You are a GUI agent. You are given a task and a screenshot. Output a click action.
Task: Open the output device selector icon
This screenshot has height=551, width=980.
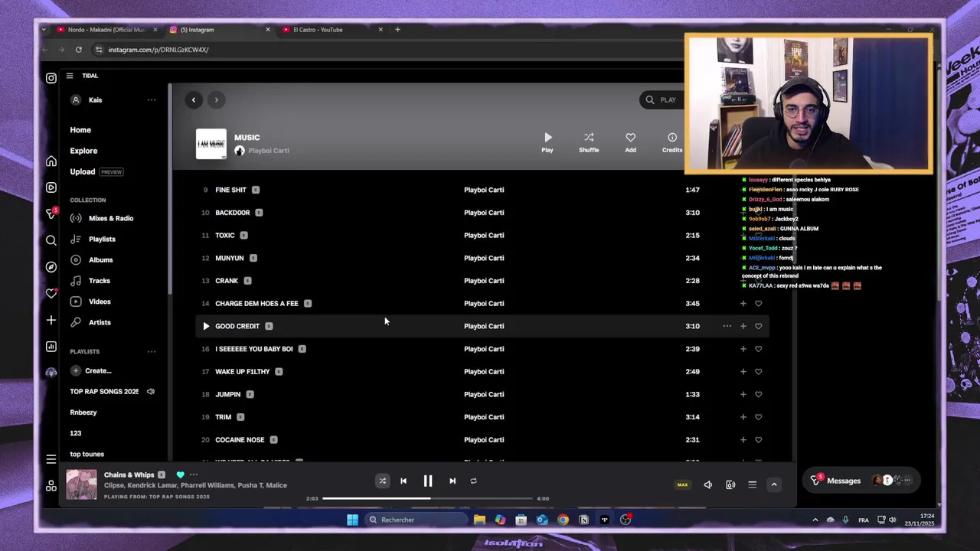coord(730,484)
